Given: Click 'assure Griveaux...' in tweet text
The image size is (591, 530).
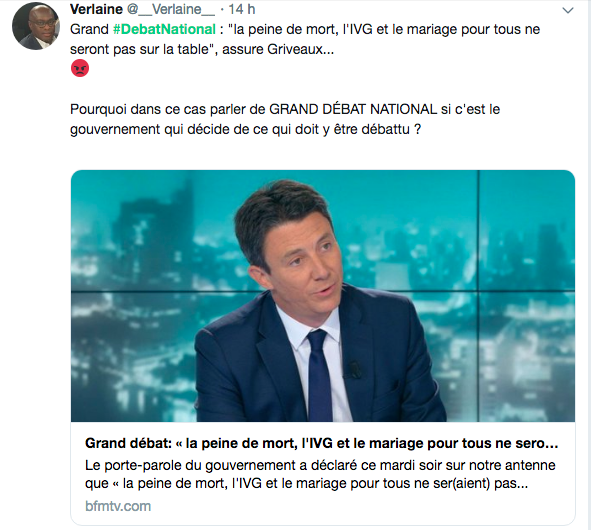Looking at the screenshot, I should click(x=278, y=49).
